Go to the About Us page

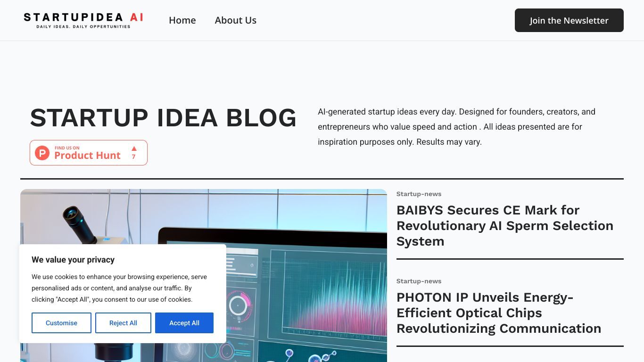pos(236,20)
